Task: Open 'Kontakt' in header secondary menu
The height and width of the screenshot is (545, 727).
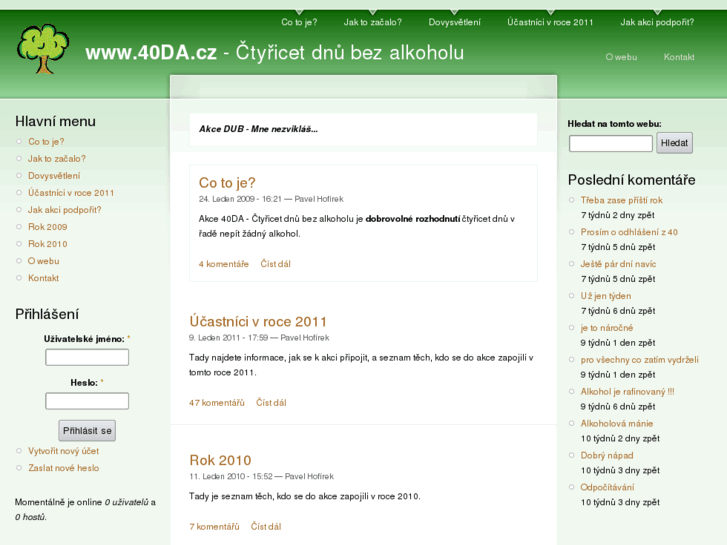Action: 679,57
